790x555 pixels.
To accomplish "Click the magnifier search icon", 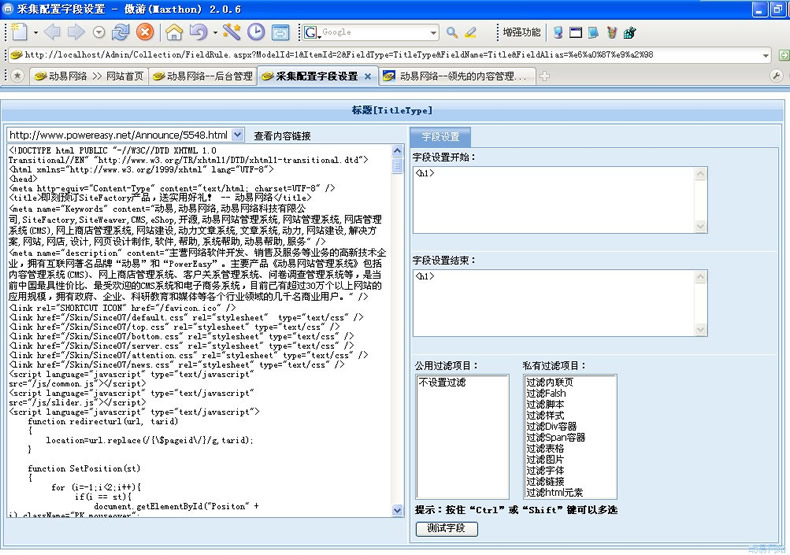I will (x=452, y=33).
